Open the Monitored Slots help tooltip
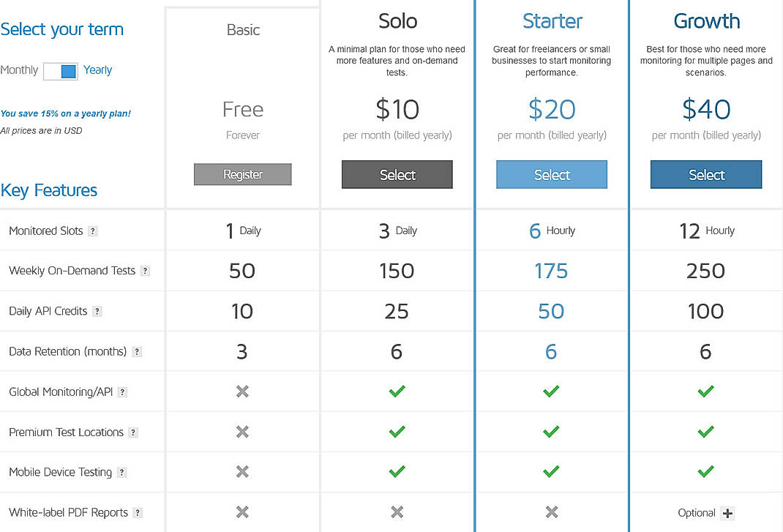The height and width of the screenshot is (532, 783). pos(93,231)
